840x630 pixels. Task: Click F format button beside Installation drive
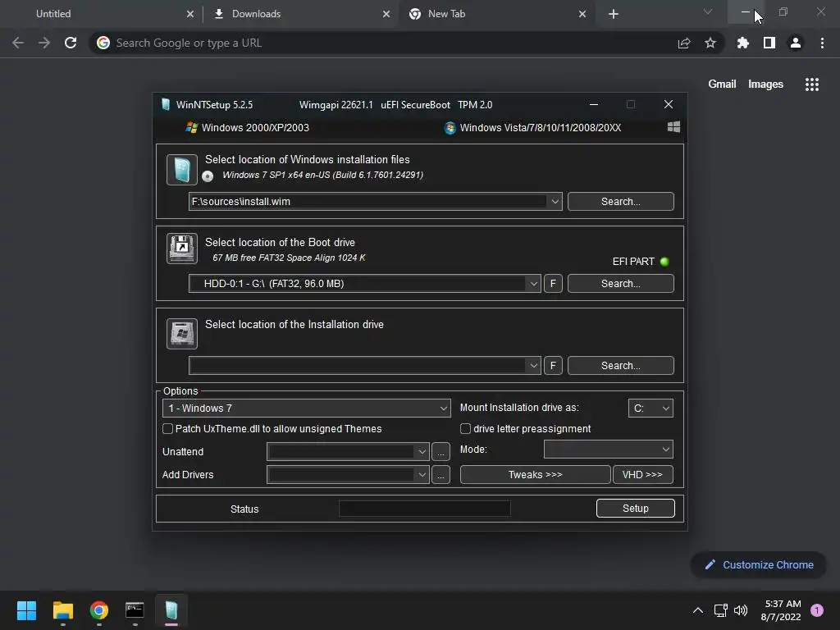click(553, 365)
